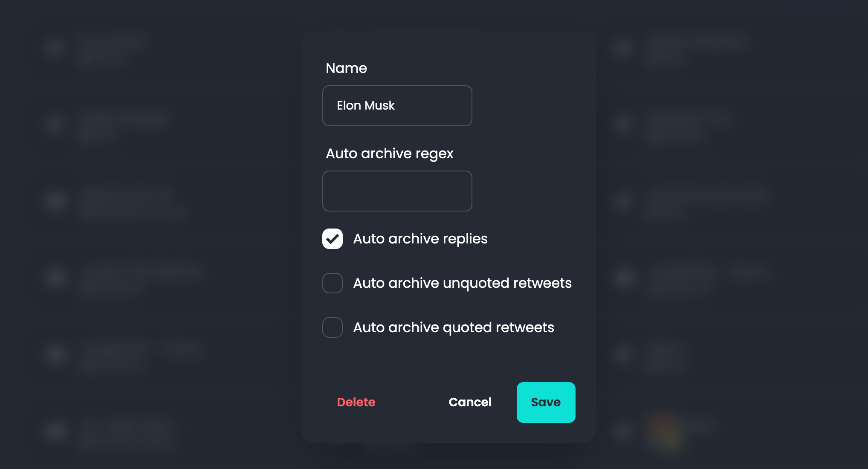Click the "Auto archive replies" label text

420,239
